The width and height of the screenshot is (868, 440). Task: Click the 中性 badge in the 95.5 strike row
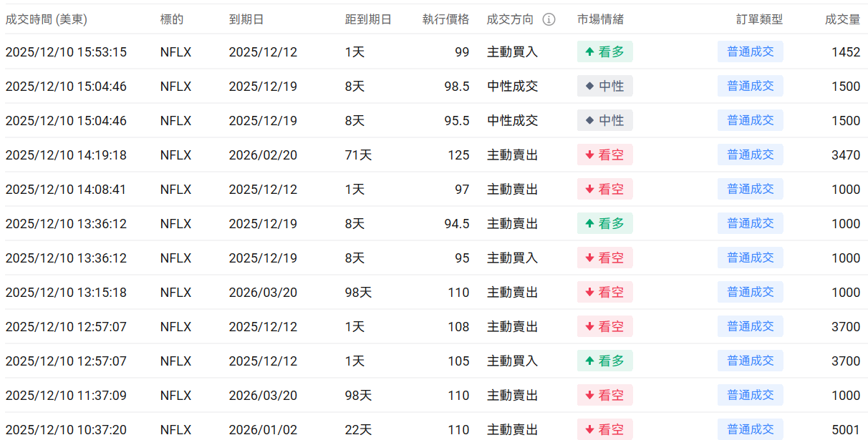coord(604,121)
